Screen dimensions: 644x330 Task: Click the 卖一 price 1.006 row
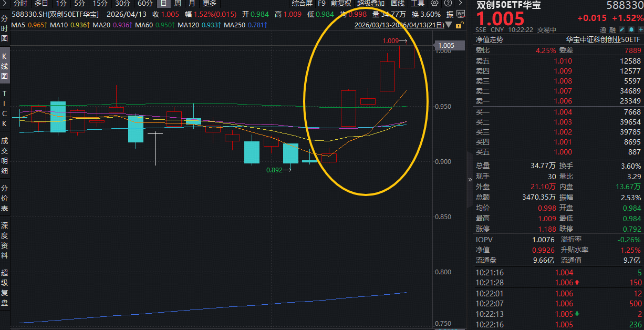pos(558,101)
